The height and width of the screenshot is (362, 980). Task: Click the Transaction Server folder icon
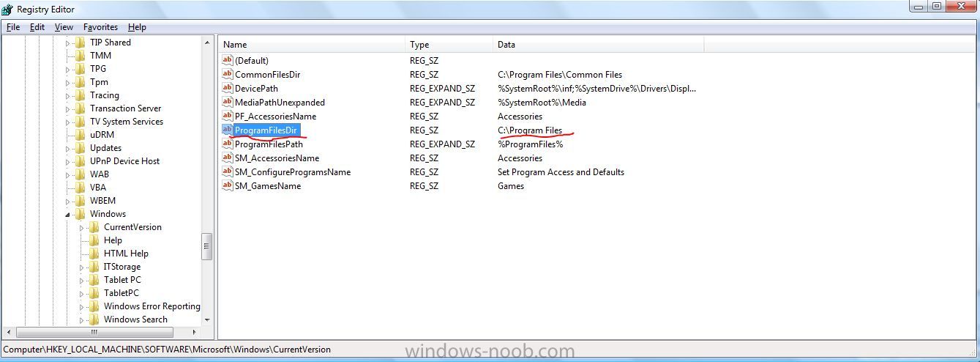point(81,108)
